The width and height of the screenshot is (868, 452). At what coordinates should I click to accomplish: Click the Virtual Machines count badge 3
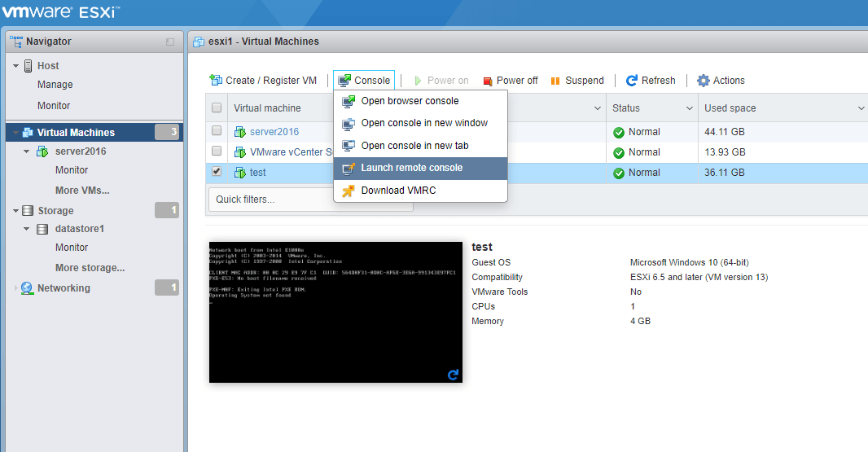tap(167, 133)
